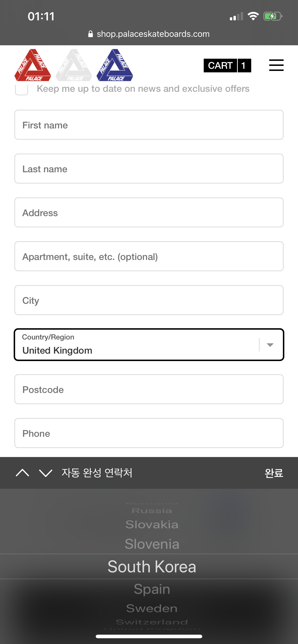Image resolution: width=298 pixels, height=644 pixels.
Task: Tap the battery status icon
Action: (273, 17)
